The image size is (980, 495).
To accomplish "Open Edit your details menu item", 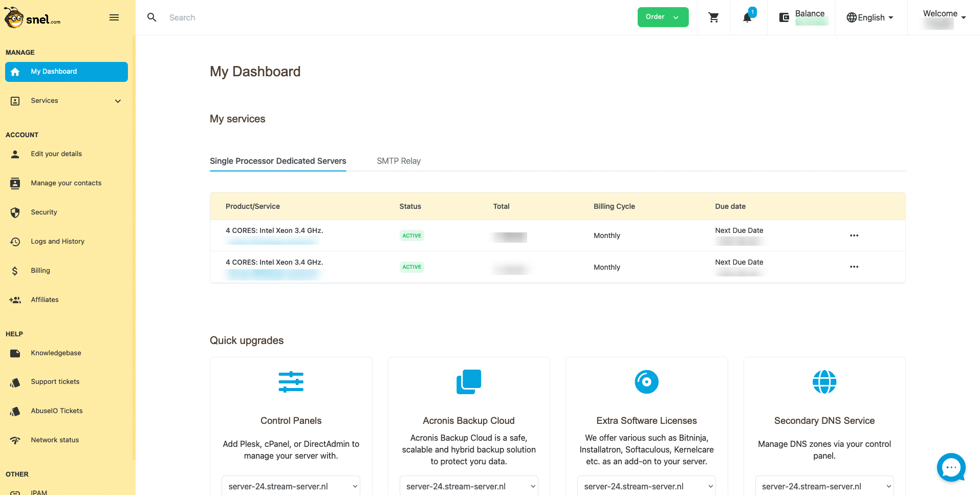I will tap(56, 154).
